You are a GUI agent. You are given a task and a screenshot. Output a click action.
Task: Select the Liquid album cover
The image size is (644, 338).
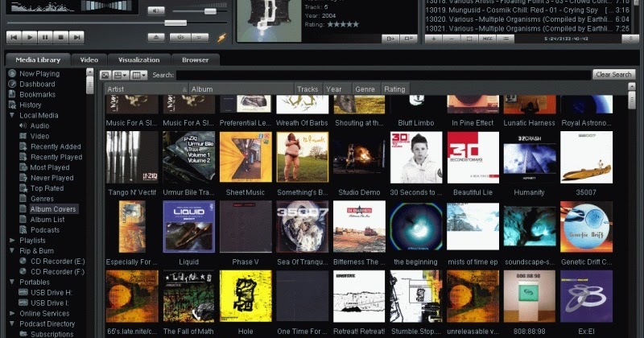point(188,227)
